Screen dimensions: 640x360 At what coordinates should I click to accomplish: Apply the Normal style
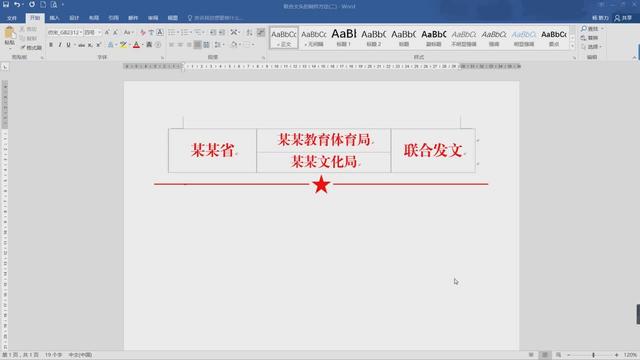tap(284, 38)
